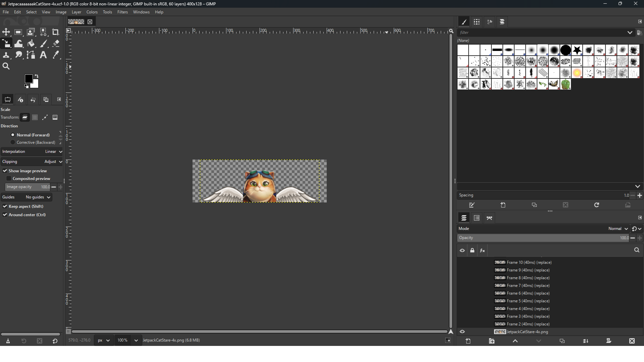Select Frame 7 (40ms) layer
Image resolution: width=644 pixels, height=362 pixels.
coord(528,286)
